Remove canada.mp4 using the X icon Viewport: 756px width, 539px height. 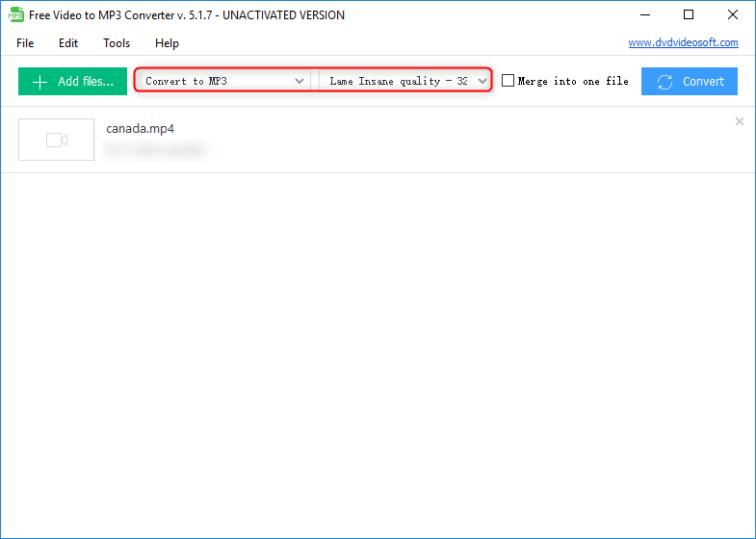click(739, 121)
